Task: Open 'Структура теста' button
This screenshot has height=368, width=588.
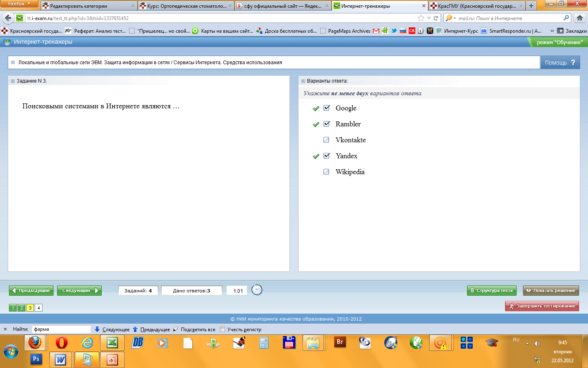Action: (492, 290)
